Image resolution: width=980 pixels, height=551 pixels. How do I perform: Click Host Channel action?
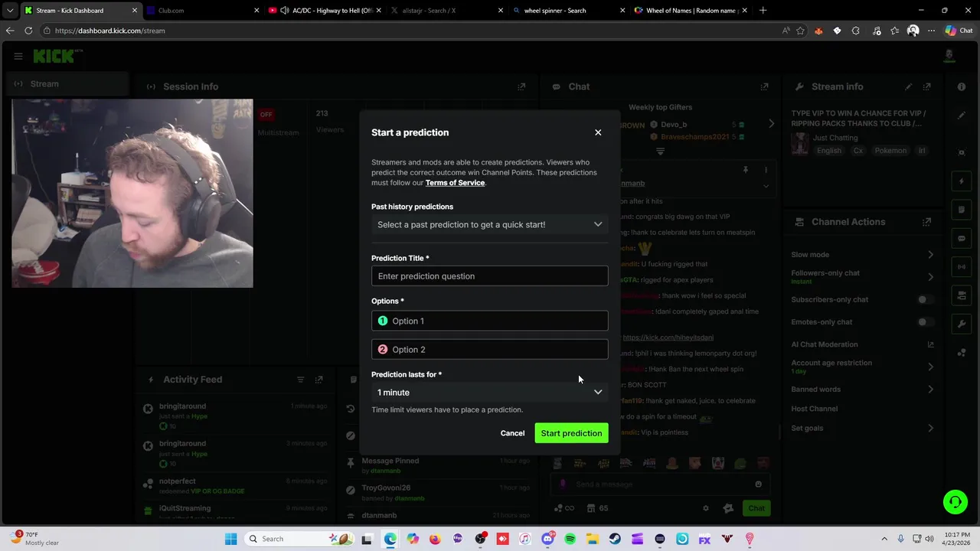coord(815,409)
